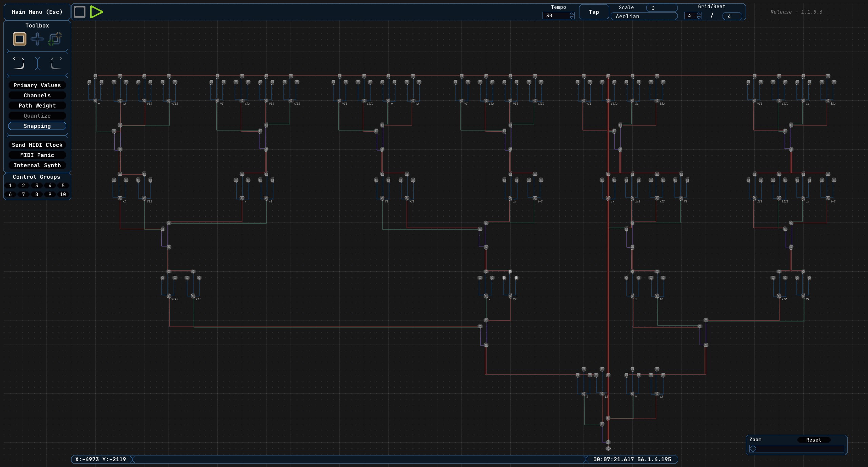Enable the Internal Synth toggle
The height and width of the screenshot is (467, 868).
[37, 165]
